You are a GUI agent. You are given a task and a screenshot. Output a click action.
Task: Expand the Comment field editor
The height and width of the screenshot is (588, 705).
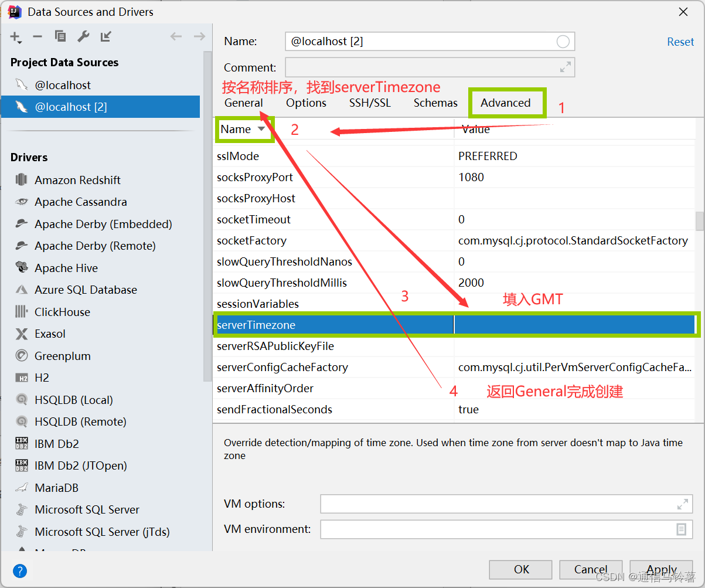tap(564, 67)
